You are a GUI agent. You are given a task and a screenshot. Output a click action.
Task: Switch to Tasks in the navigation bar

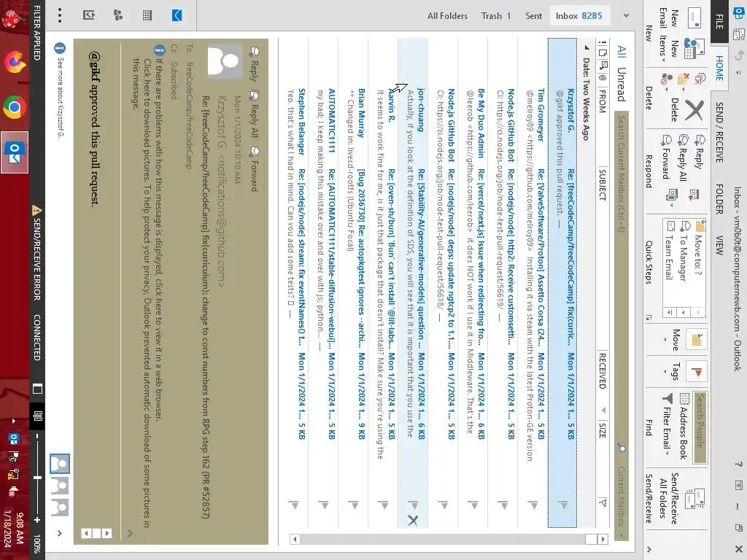(88, 15)
